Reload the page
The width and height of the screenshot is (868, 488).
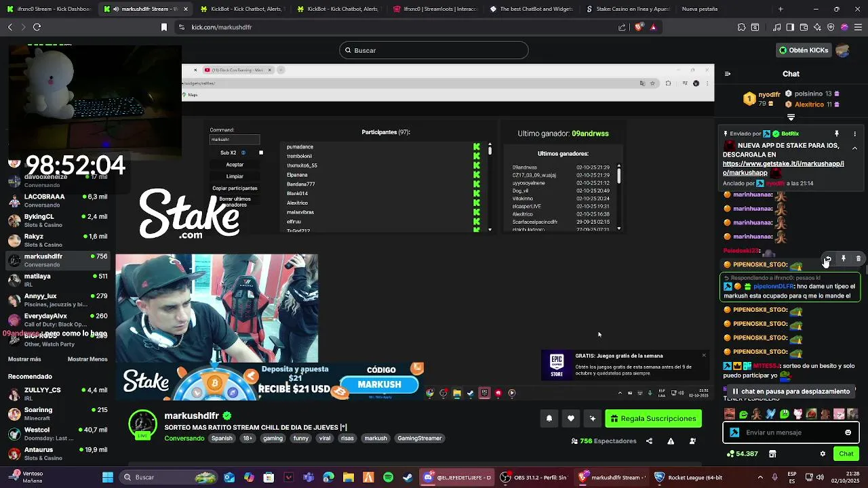click(37, 27)
